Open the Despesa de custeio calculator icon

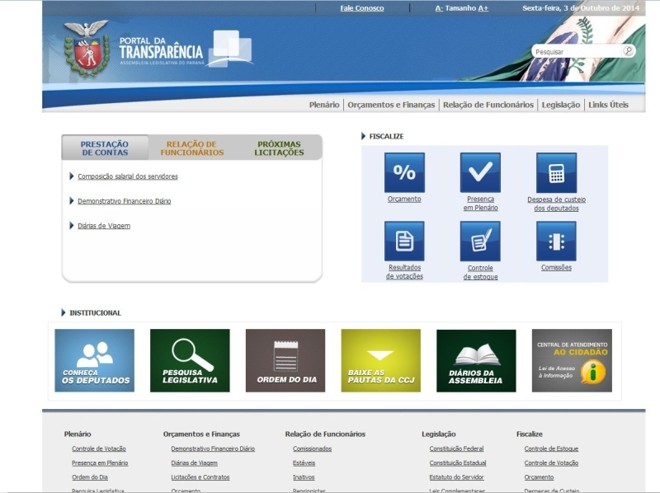[556, 172]
